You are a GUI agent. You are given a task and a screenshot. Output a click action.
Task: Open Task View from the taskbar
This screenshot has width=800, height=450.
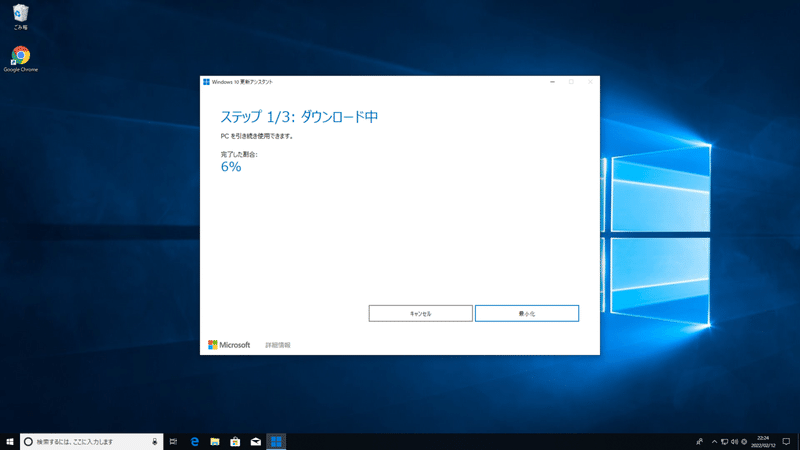click(x=173, y=441)
